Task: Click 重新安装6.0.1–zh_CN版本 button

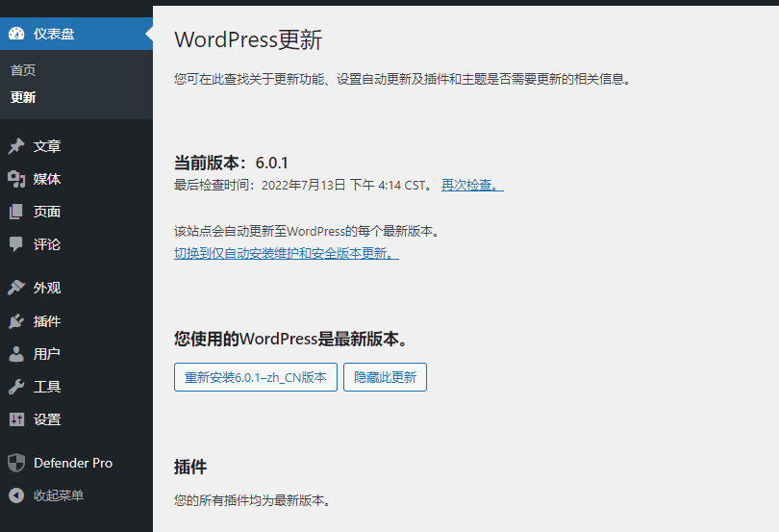Action: click(256, 377)
